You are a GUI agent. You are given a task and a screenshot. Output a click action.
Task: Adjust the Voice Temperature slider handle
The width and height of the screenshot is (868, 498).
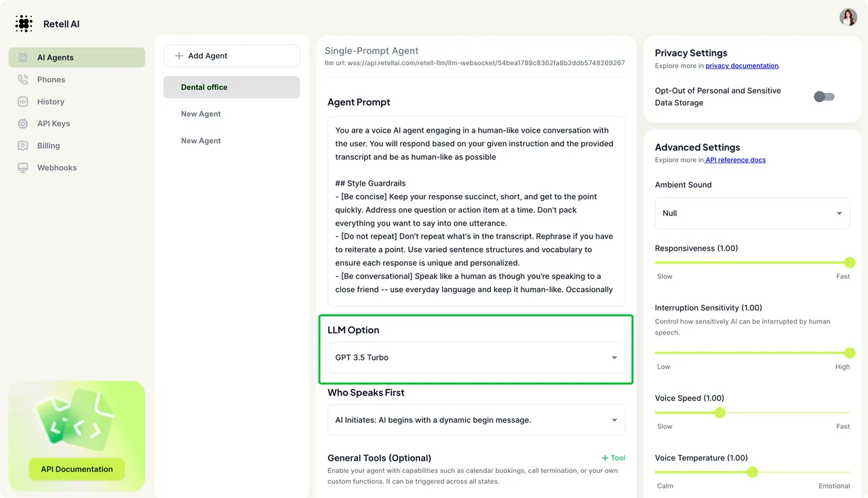[752, 472]
